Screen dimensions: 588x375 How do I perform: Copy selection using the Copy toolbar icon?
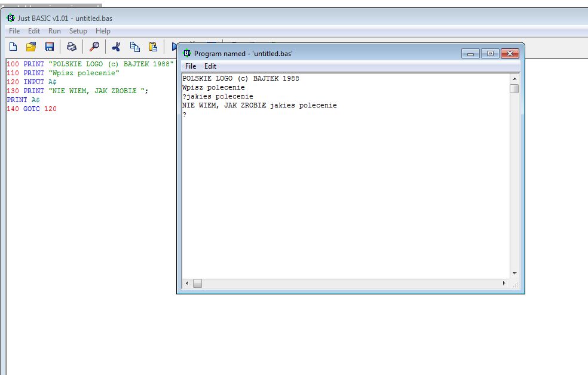[x=135, y=47]
